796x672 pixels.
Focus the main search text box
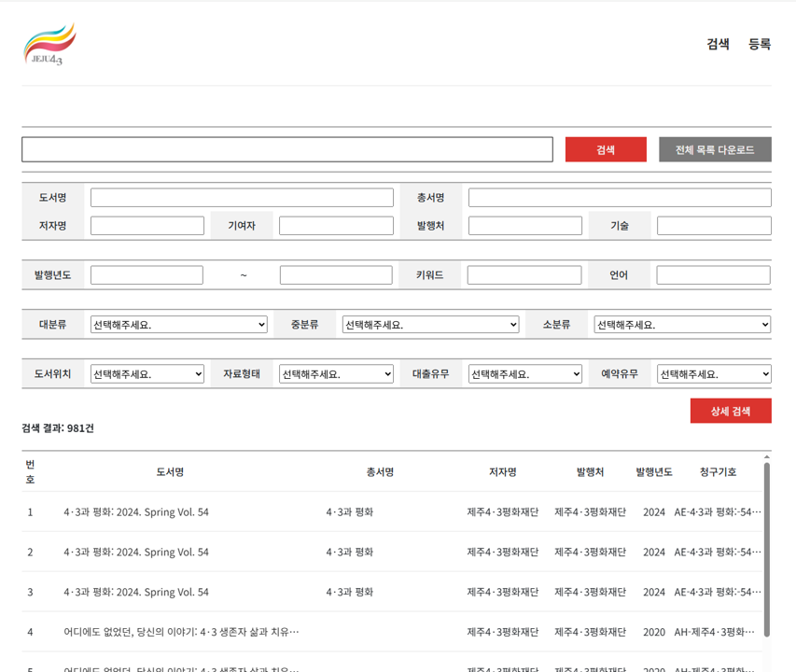(287, 149)
